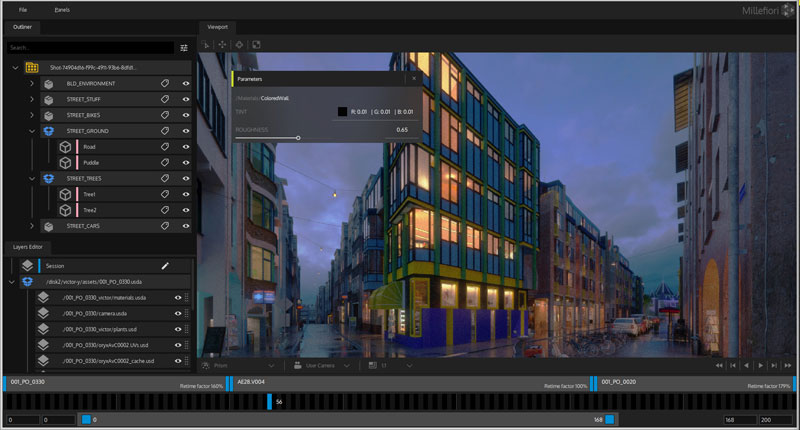Screen dimensions: 800x430
Task: Toggle visibility of the camera.usda layer
Action: 178,313
